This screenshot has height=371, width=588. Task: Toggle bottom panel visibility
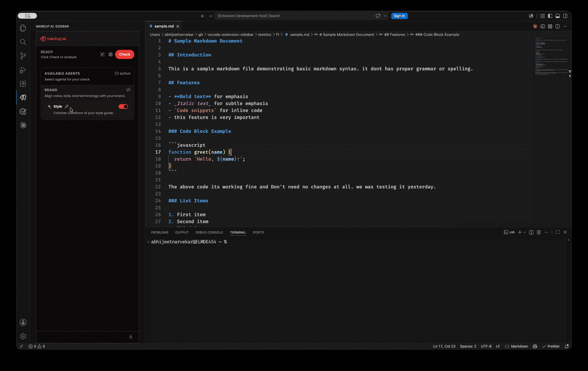point(557,16)
